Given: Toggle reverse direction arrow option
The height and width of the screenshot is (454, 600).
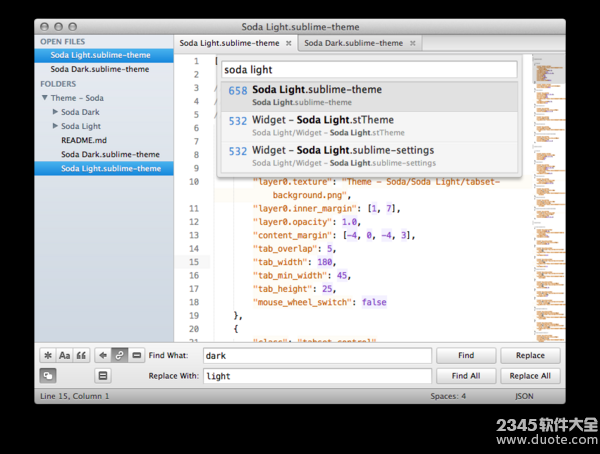Looking at the screenshot, I should (x=103, y=356).
